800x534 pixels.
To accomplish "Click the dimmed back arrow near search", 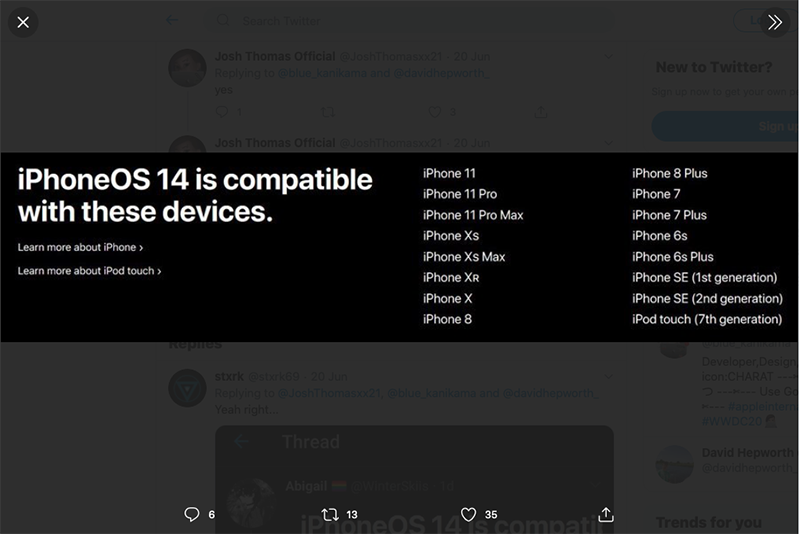I will point(172,20).
